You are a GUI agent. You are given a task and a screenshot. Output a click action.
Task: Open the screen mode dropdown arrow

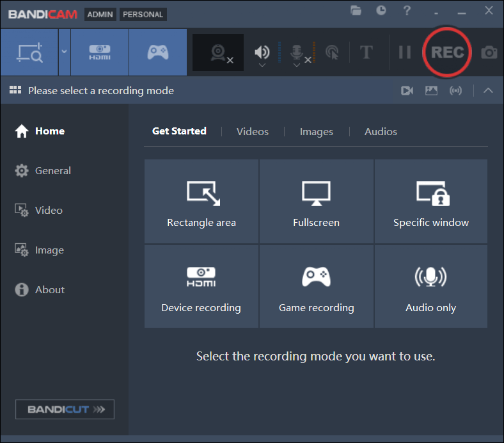point(65,52)
